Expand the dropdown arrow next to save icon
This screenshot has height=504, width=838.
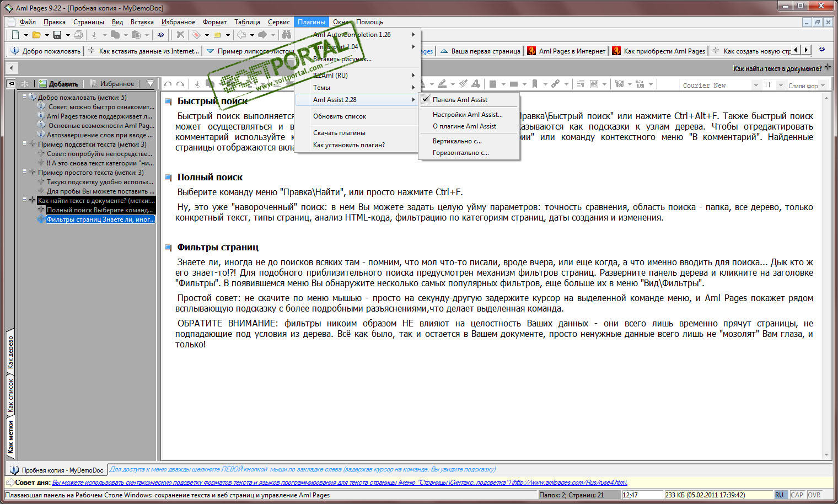68,35
